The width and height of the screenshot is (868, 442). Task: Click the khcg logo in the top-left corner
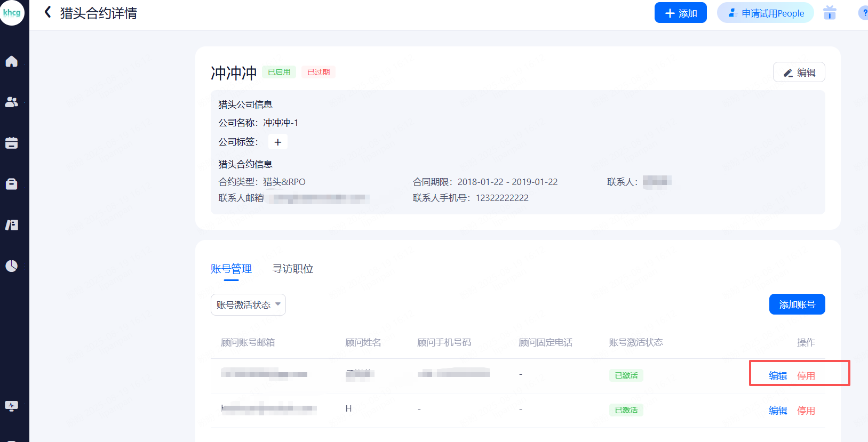click(12, 13)
